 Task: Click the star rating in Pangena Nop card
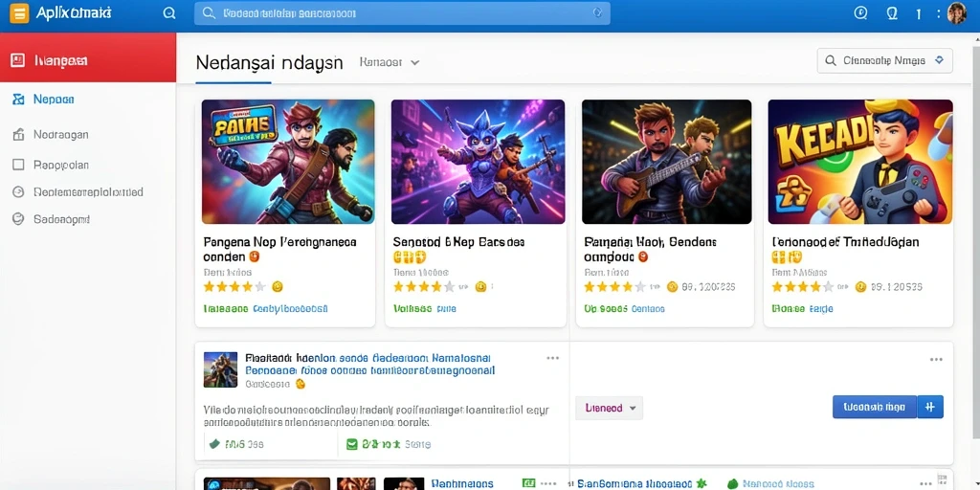click(x=235, y=287)
